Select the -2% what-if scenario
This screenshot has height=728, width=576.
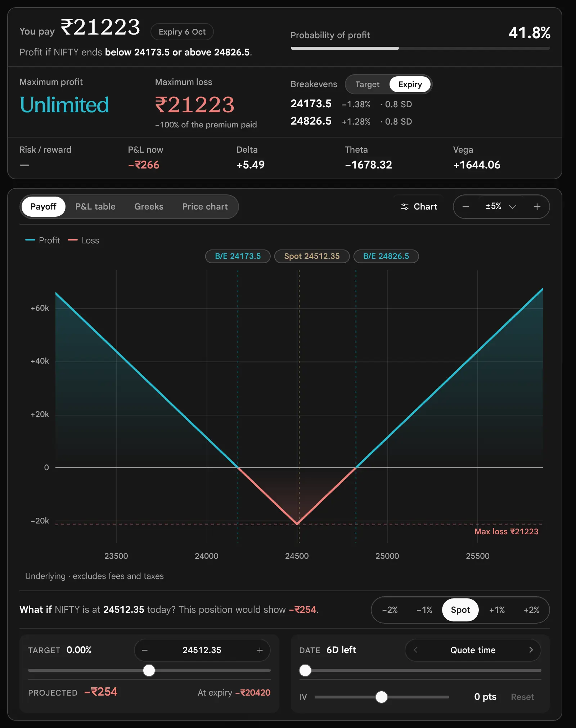pyautogui.click(x=390, y=610)
